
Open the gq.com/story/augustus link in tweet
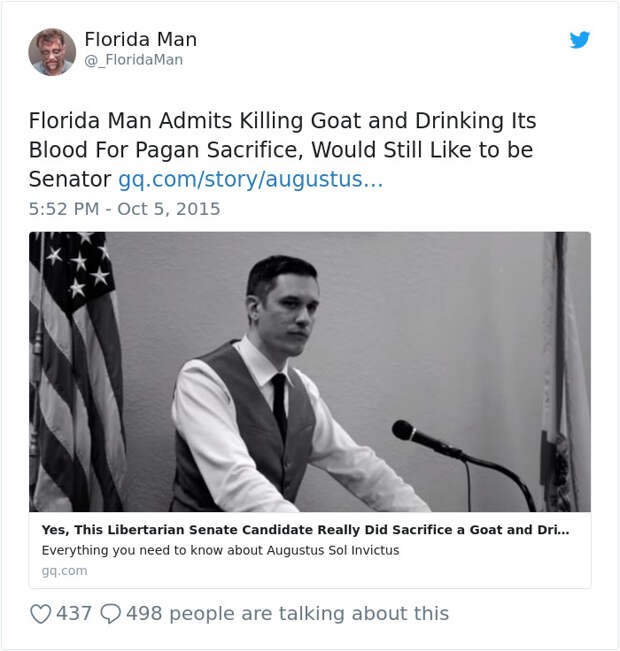pos(251,180)
